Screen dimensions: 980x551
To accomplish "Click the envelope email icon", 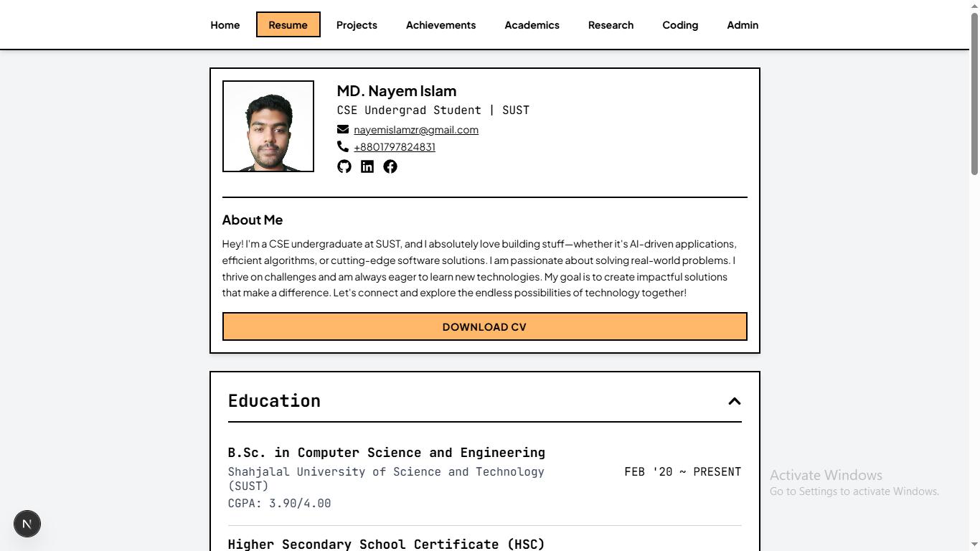I will coord(343,129).
